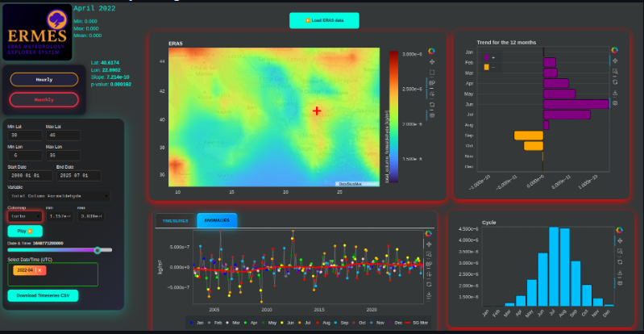Select the Pan tool on ERA5 map
Image resolution: width=644 pixels, height=334 pixels.
433,61
